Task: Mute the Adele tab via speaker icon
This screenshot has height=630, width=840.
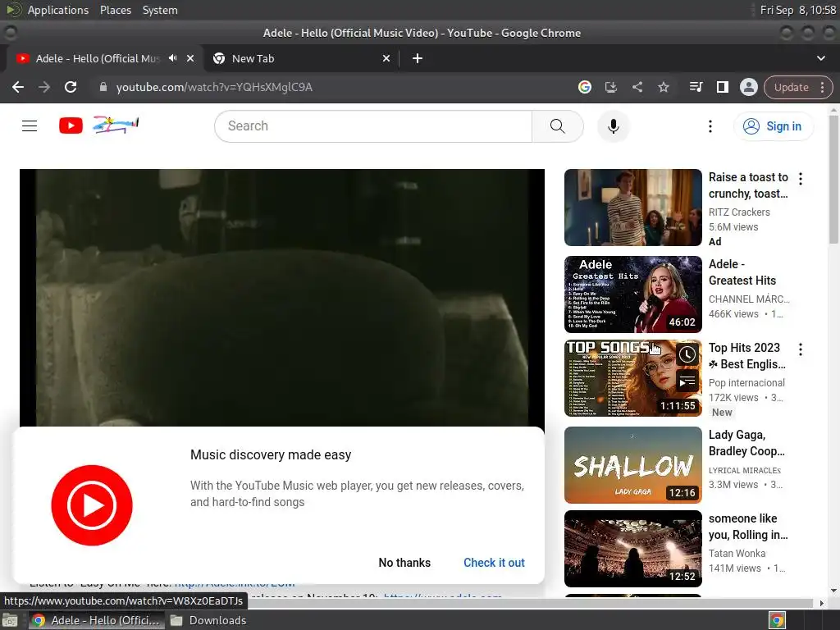Action: click(172, 58)
